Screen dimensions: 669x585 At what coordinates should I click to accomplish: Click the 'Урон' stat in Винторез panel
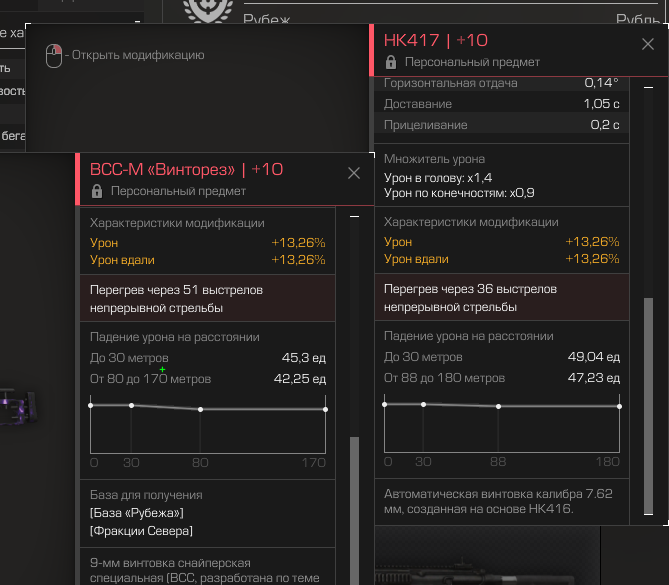[208, 243]
